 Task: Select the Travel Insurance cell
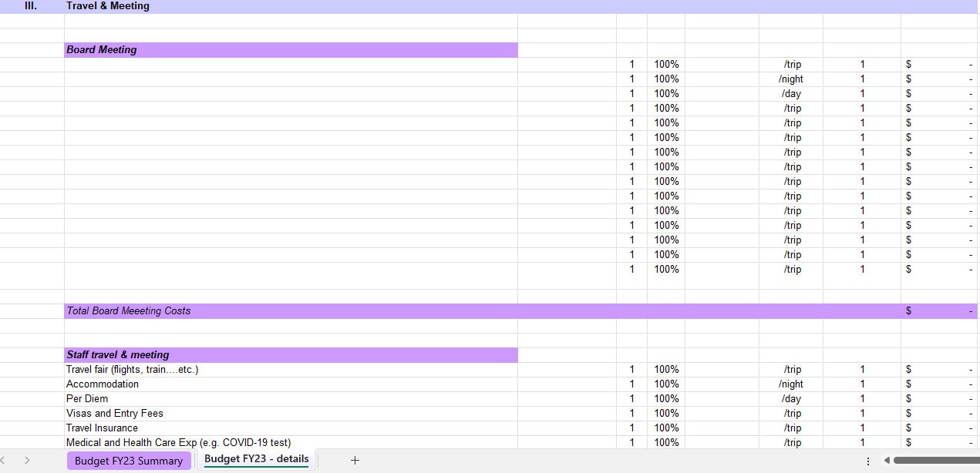(x=101, y=428)
